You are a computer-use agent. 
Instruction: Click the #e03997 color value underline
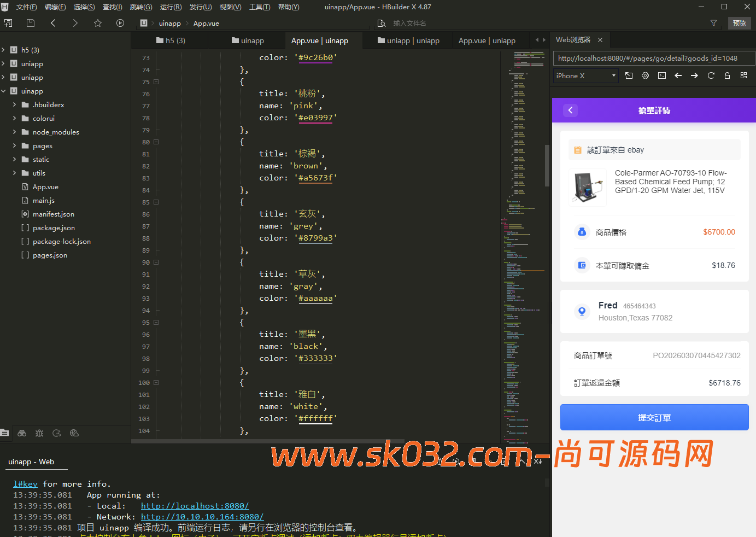pos(315,118)
